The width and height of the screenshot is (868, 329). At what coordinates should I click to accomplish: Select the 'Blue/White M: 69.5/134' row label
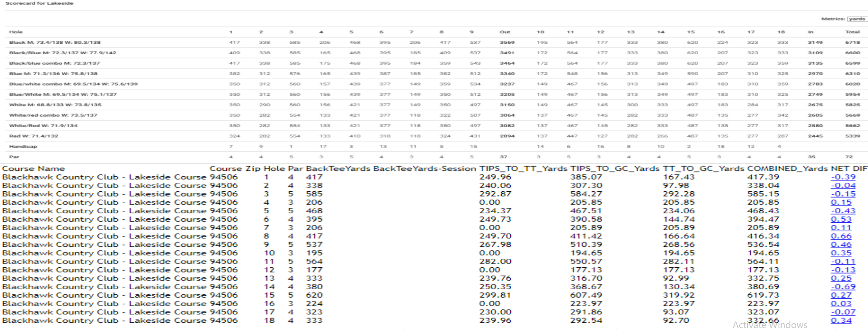[63, 94]
